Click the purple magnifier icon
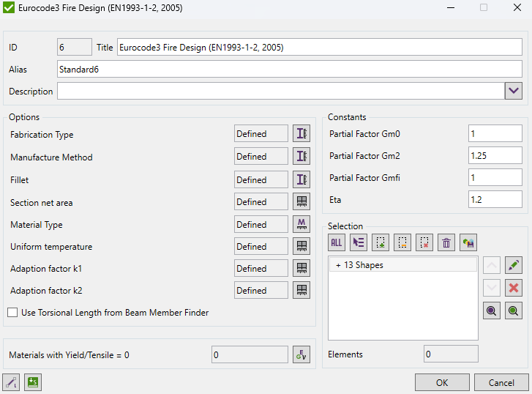 492,311
